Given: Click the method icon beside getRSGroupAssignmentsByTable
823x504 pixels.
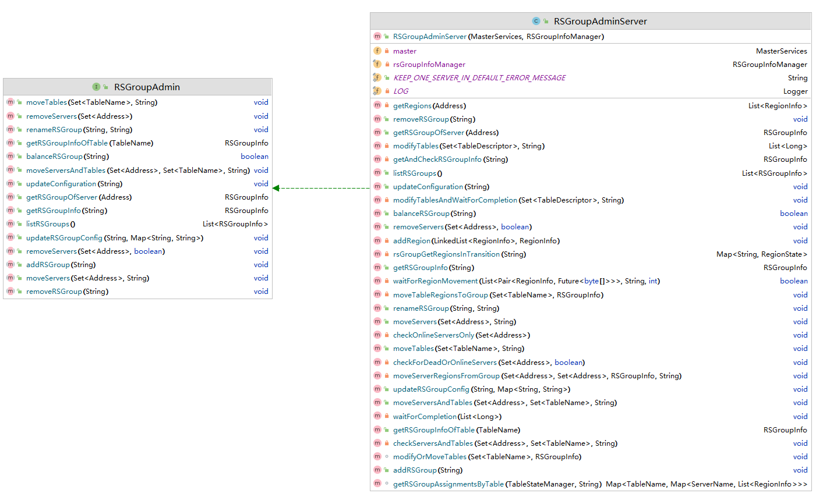Looking at the screenshot, I should (x=377, y=484).
